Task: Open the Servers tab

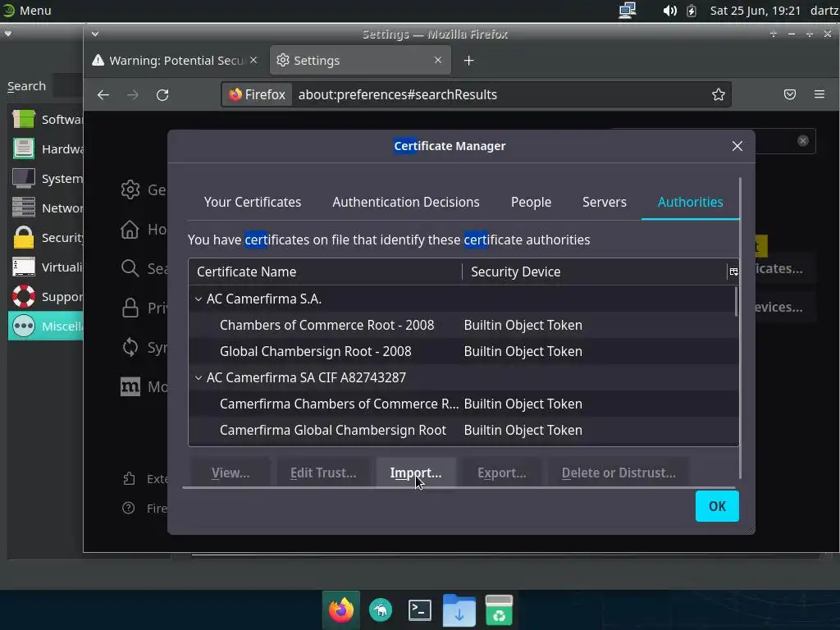Action: coord(605,202)
